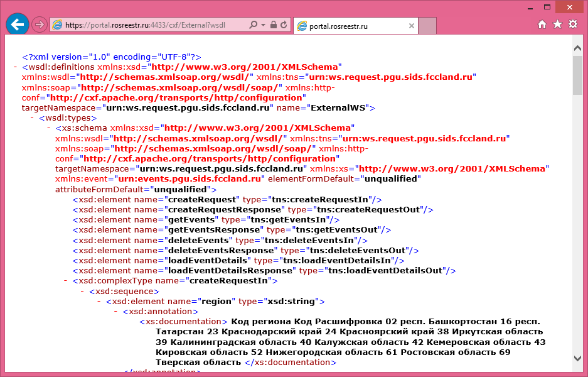Click the text "Калининградская область"
The width and height of the screenshot is (588, 377).
pos(233,342)
